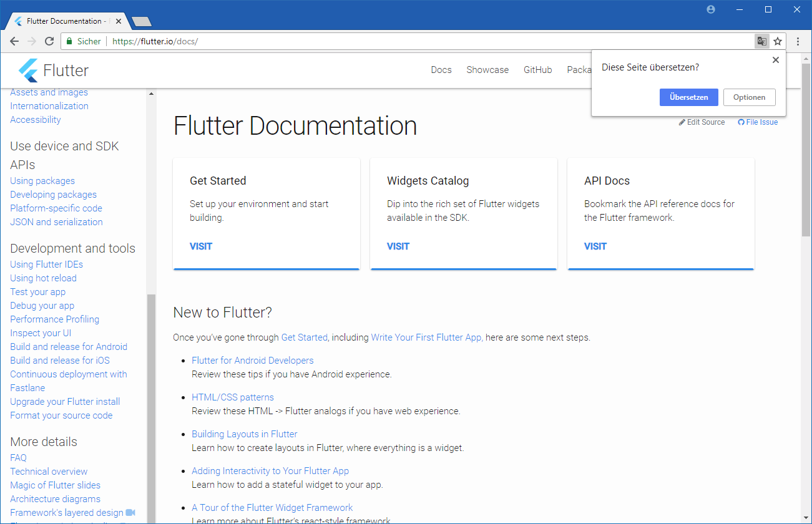
Task: Open Upgrade your Flutter install link
Action: point(65,402)
